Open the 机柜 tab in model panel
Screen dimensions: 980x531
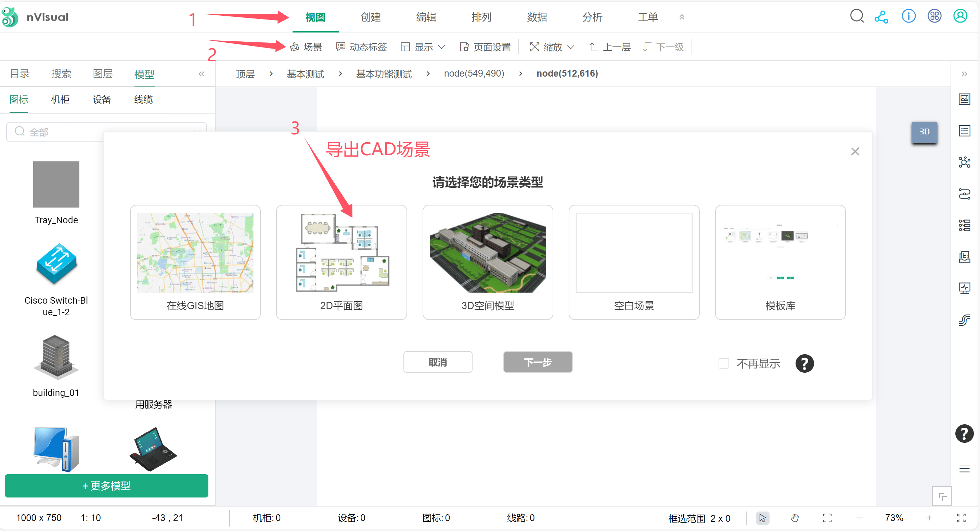pyautogui.click(x=60, y=99)
